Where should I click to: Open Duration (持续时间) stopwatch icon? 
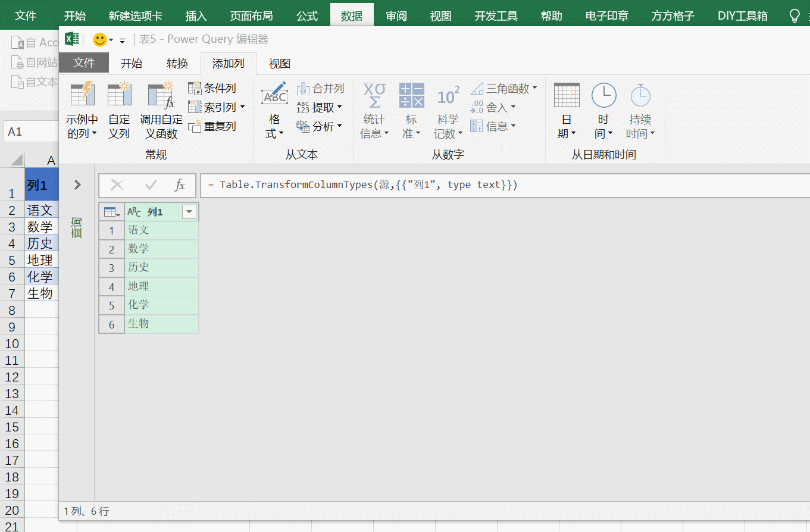point(640,95)
